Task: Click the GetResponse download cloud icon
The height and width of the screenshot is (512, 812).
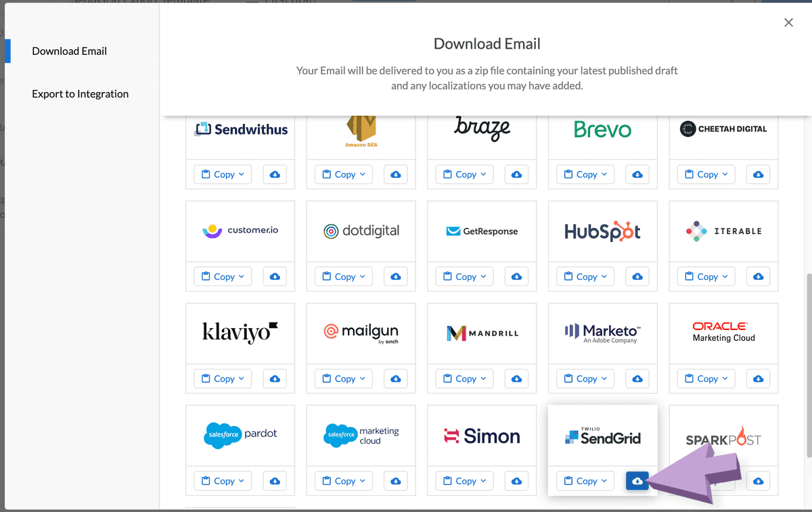Action: [516, 277]
